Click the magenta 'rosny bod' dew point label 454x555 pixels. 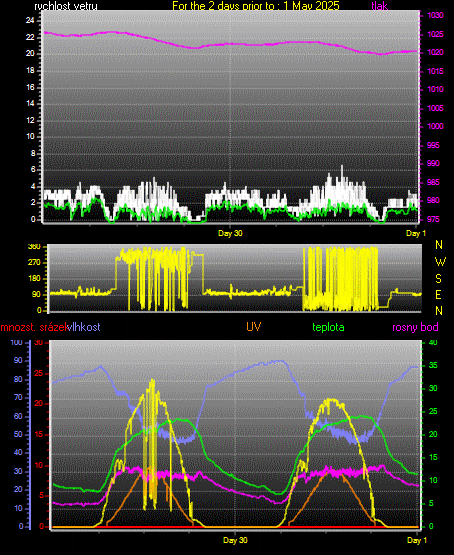(415, 327)
